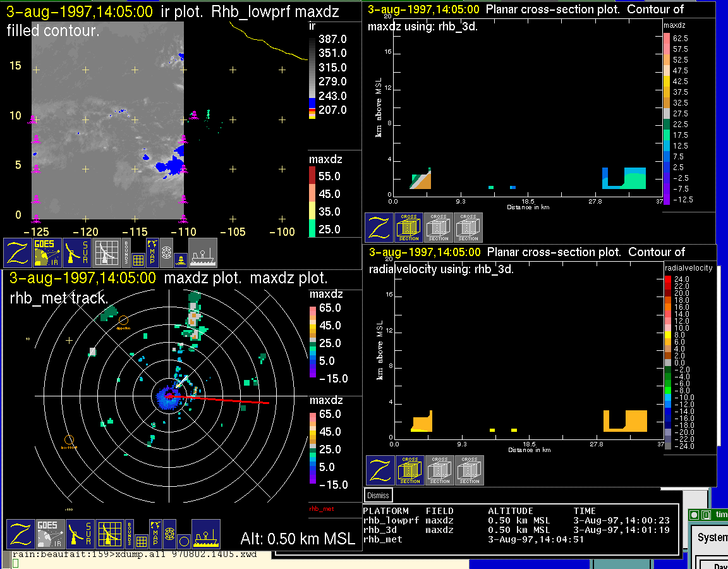Click the circle icon in the maxdz plot toolbar
Image resolution: width=728 pixels, height=569 pixels.
(x=183, y=541)
